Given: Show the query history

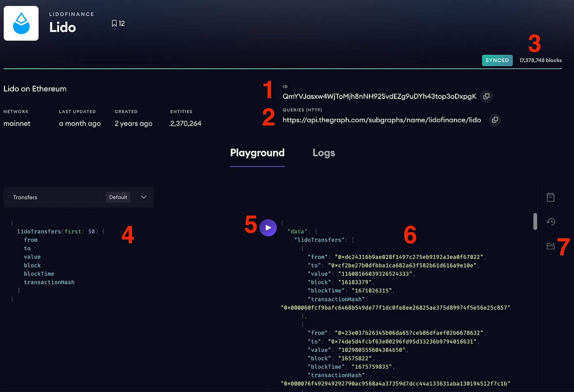Looking at the screenshot, I should [x=551, y=222].
